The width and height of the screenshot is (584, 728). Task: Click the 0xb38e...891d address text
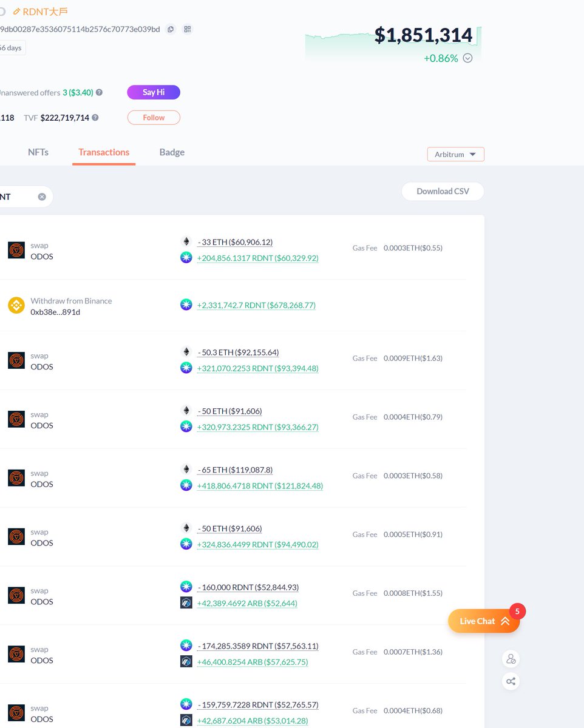55,312
